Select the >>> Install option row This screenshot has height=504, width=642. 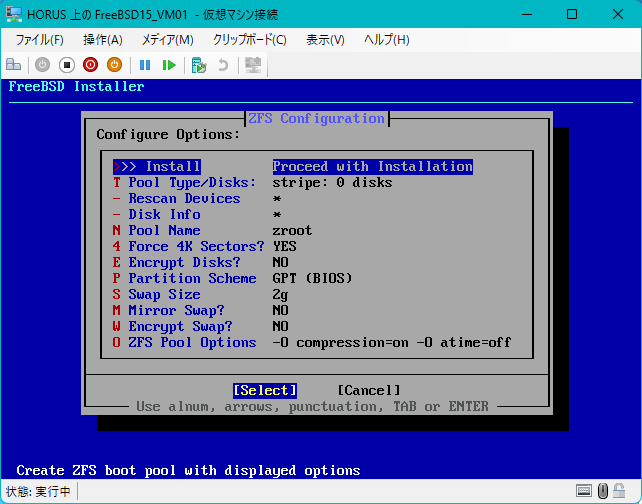pyautogui.click(x=293, y=167)
